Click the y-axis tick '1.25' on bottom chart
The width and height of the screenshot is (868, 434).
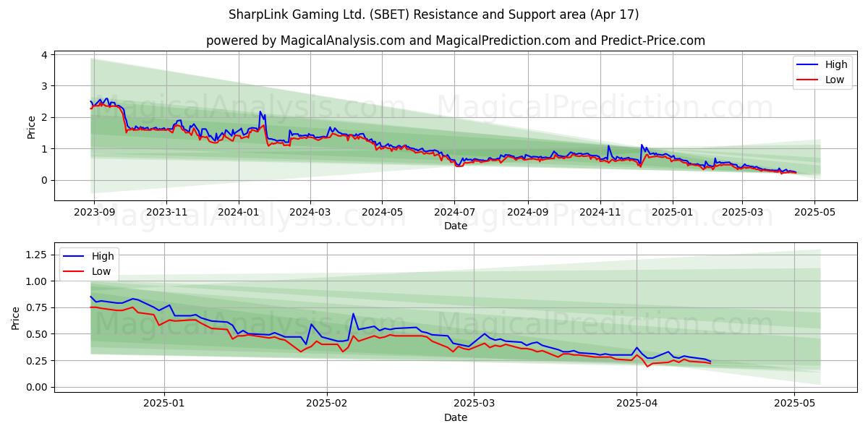[x=36, y=255]
